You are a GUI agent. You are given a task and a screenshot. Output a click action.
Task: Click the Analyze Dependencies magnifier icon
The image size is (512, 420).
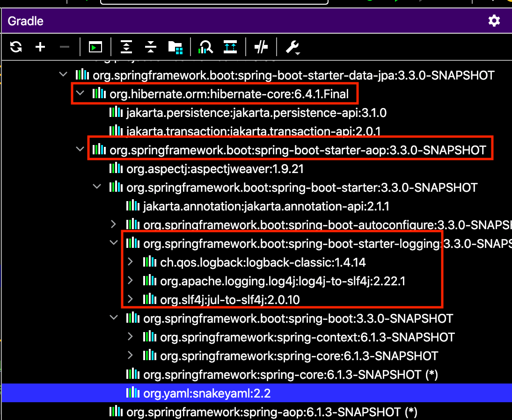[206, 47]
